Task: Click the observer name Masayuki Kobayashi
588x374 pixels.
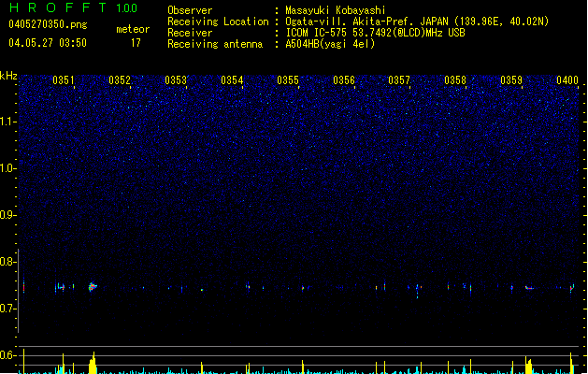Action: 336,10
